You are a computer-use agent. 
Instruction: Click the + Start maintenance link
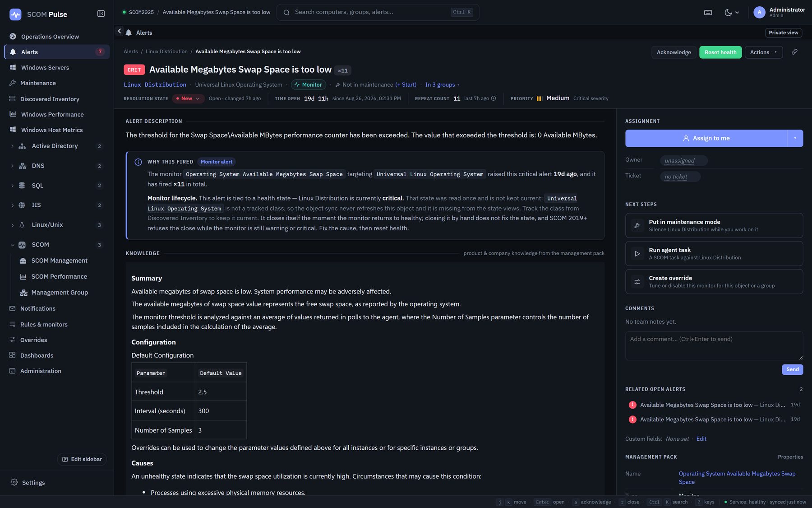click(406, 85)
